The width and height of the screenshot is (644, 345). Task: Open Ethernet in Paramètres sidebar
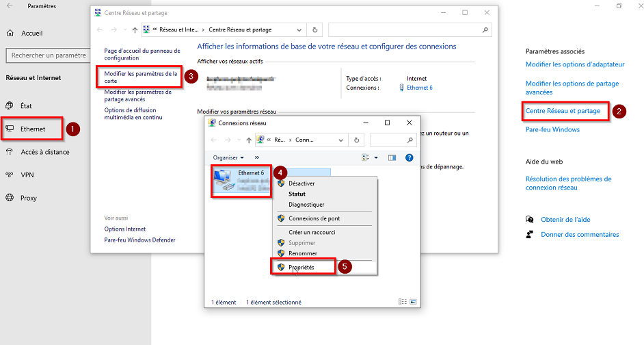pos(33,129)
